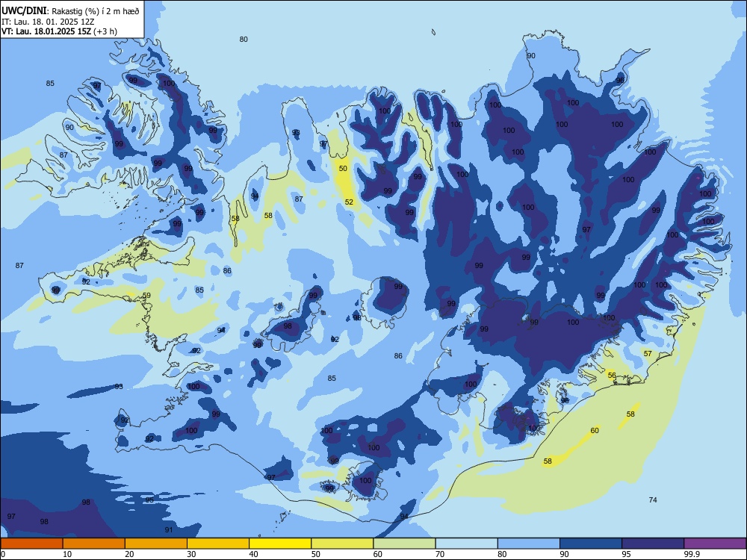Click the bright yellow 40–50 legend swatch
This screenshot has height=560, width=747.
coord(280,544)
